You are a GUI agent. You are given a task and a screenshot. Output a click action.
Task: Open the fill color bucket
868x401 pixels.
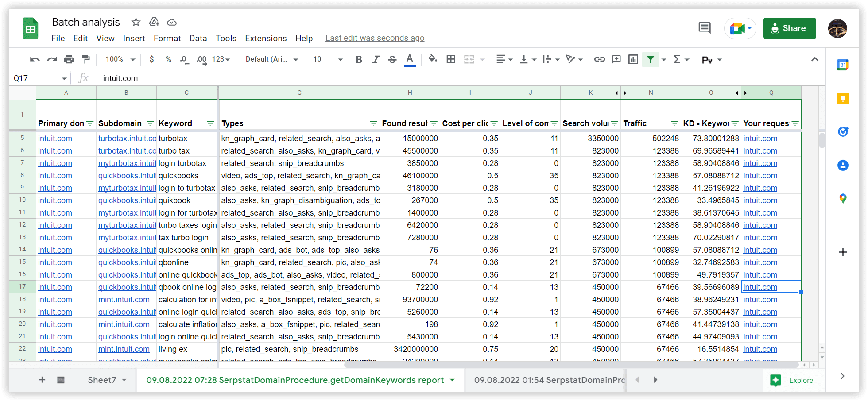(x=433, y=59)
